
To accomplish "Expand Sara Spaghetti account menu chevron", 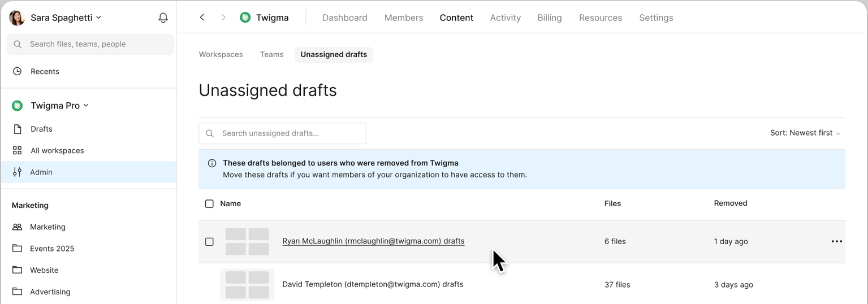I will pyautogui.click(x=99, y=18).
